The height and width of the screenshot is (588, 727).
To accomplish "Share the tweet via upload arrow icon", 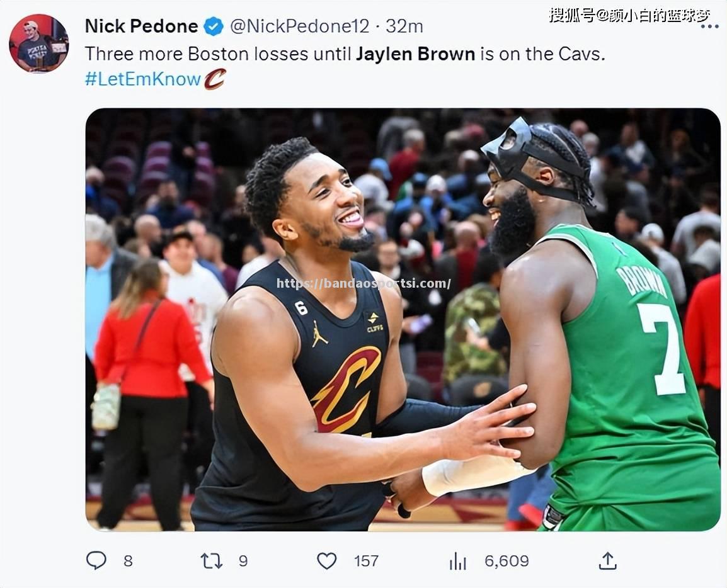I will click(x=607, y=561).
